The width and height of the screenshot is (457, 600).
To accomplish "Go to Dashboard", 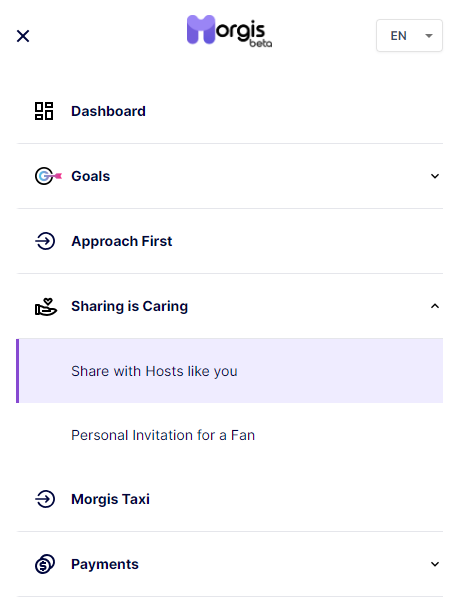I will click(x=108, y=111).
